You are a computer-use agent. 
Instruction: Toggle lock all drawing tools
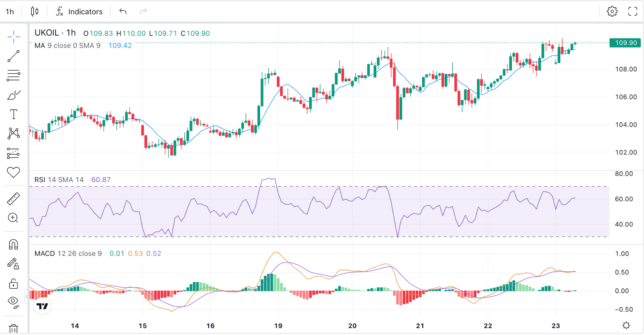point(13,284)
